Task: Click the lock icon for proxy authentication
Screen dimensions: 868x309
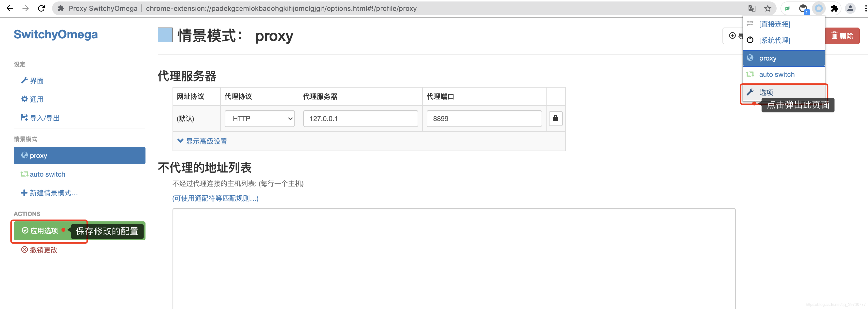Action: coord(556,118)
